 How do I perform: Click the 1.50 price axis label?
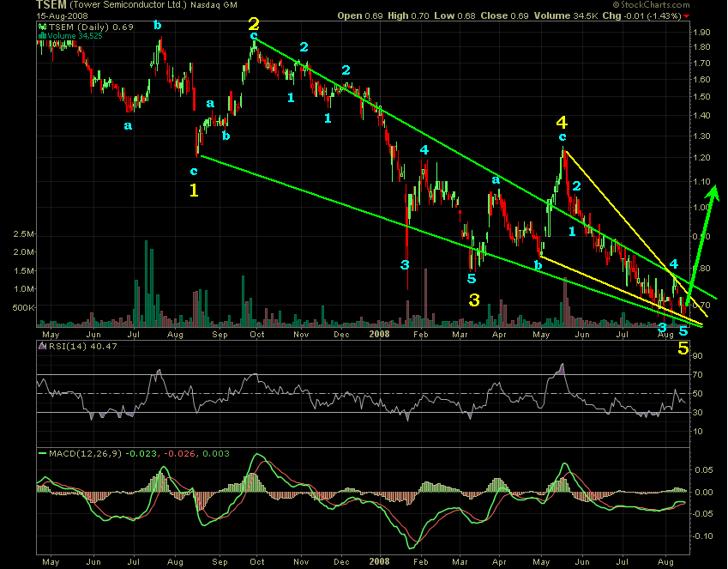701,97
